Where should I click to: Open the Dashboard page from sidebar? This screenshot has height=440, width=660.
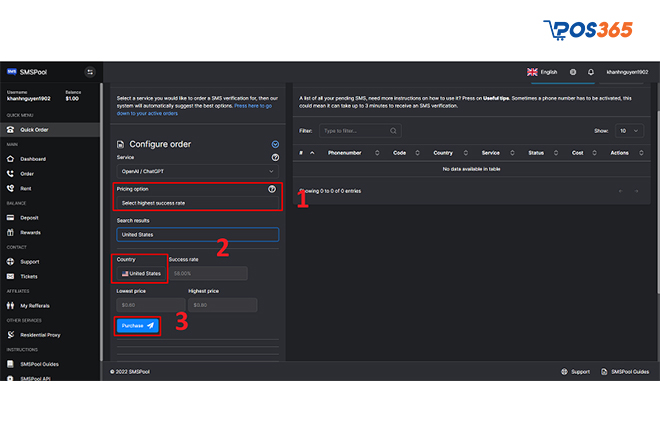tap(33, 159)
